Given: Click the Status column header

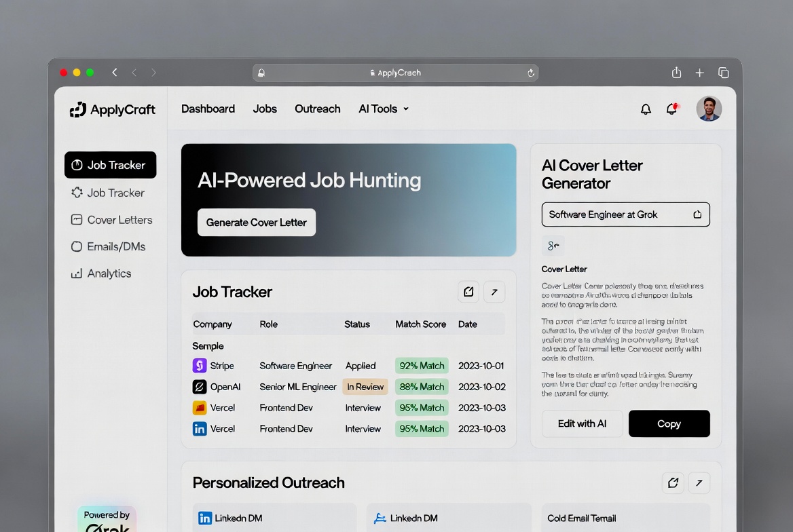Looking at the screenshot, I should [x=357, y=324].
